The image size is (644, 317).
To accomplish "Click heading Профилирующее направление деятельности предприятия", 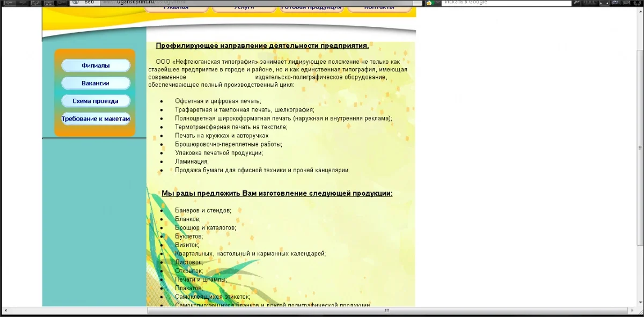I will [x=262, y=46].
